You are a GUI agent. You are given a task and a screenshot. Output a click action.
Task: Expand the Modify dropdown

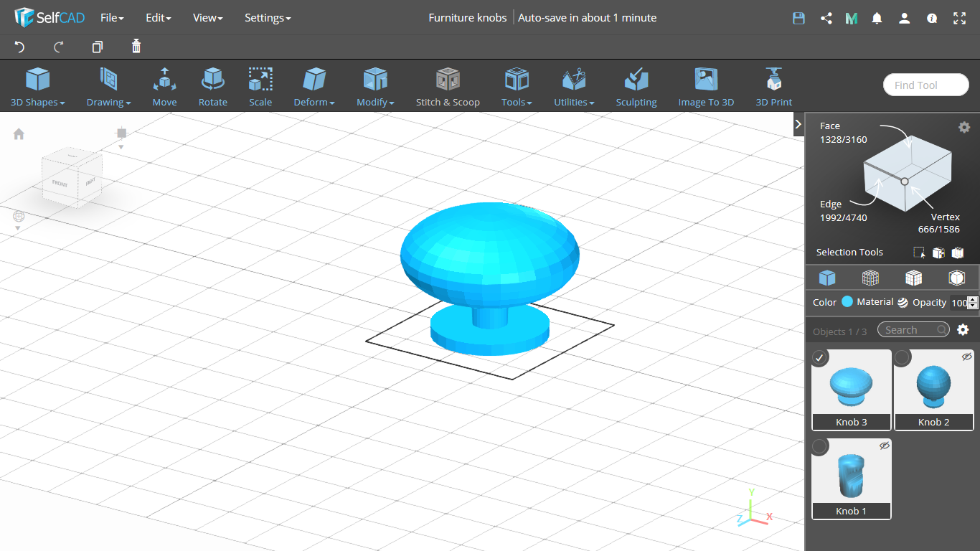pos(375,87)
